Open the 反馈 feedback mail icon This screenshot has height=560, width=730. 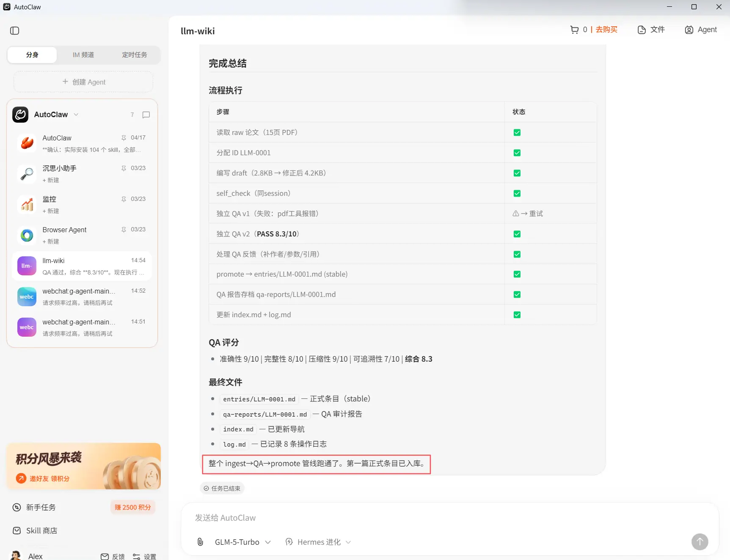click(105, 557)
